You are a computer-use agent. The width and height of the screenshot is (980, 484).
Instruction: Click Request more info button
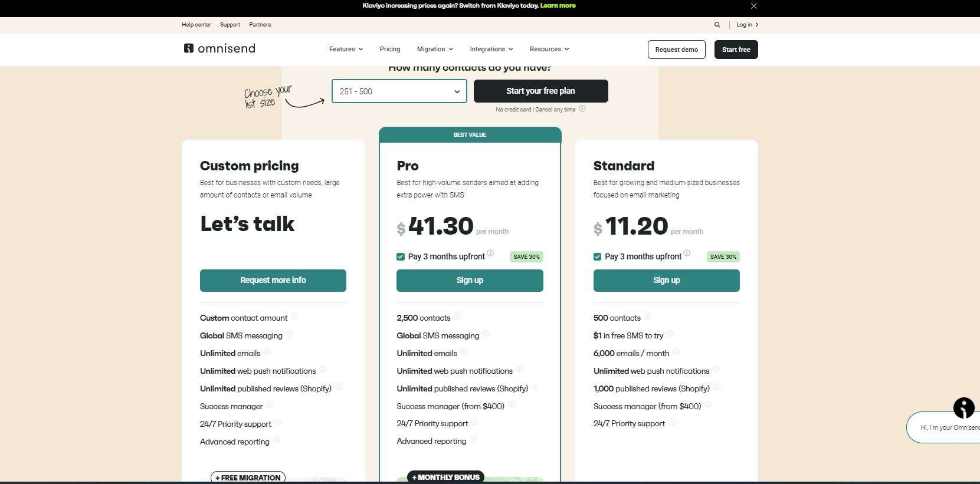(273, 281)
